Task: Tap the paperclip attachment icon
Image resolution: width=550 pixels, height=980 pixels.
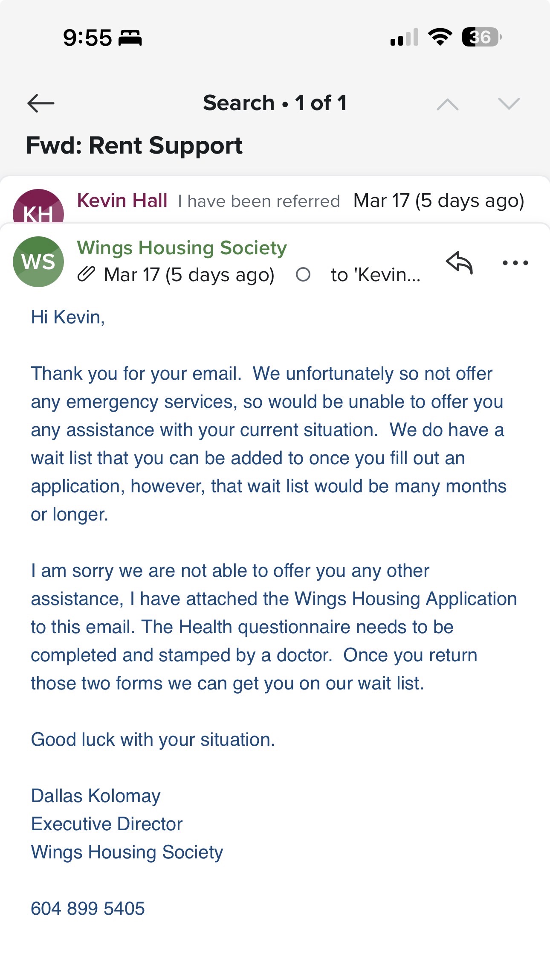Action: pos(86,274)
